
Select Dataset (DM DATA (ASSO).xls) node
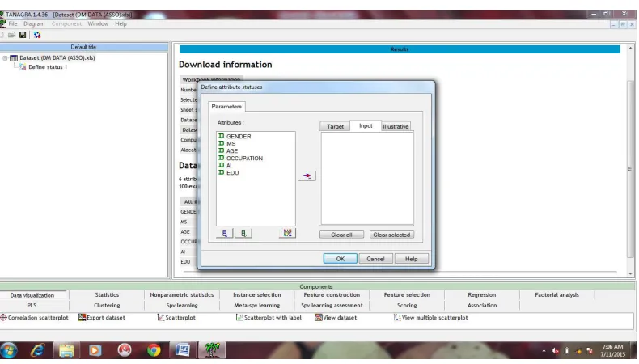pyautogui.click(x=57, y=58)
